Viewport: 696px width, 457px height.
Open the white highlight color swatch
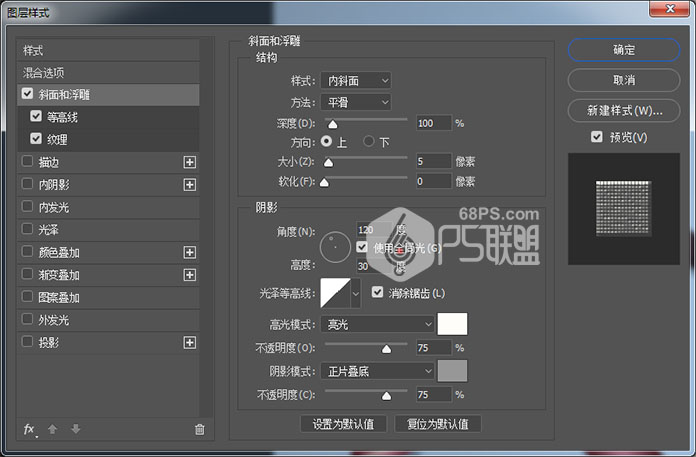[x=452, y=324]
